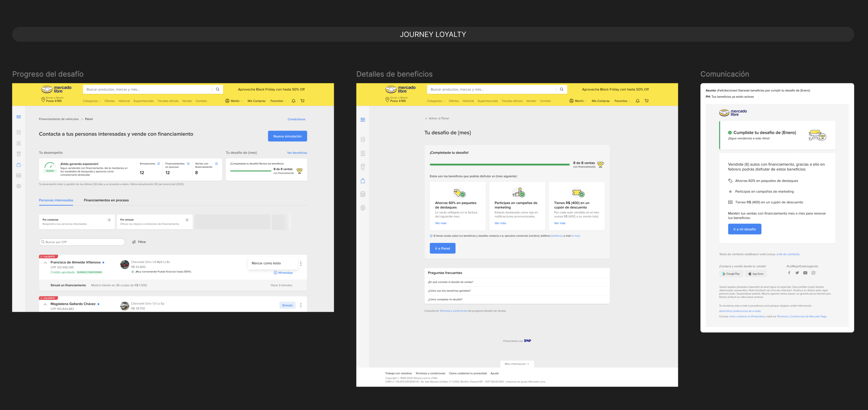Click Instagram icon in email footer
This screenshot has width=868, height=410.
pos(813,273)
